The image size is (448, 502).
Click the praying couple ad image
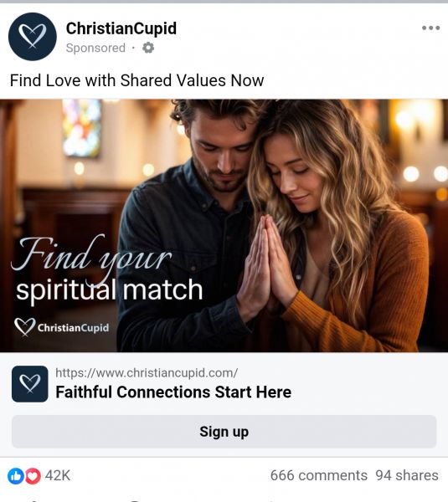coord(224,225)
